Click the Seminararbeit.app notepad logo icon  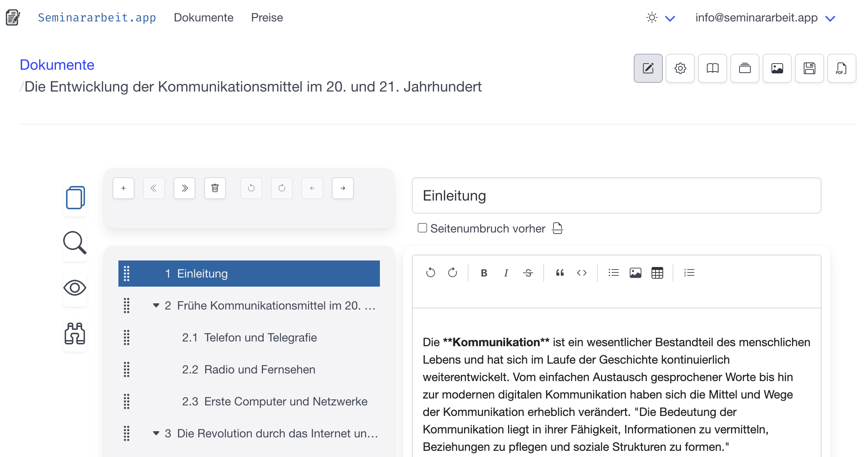click(x=13, y=17)
